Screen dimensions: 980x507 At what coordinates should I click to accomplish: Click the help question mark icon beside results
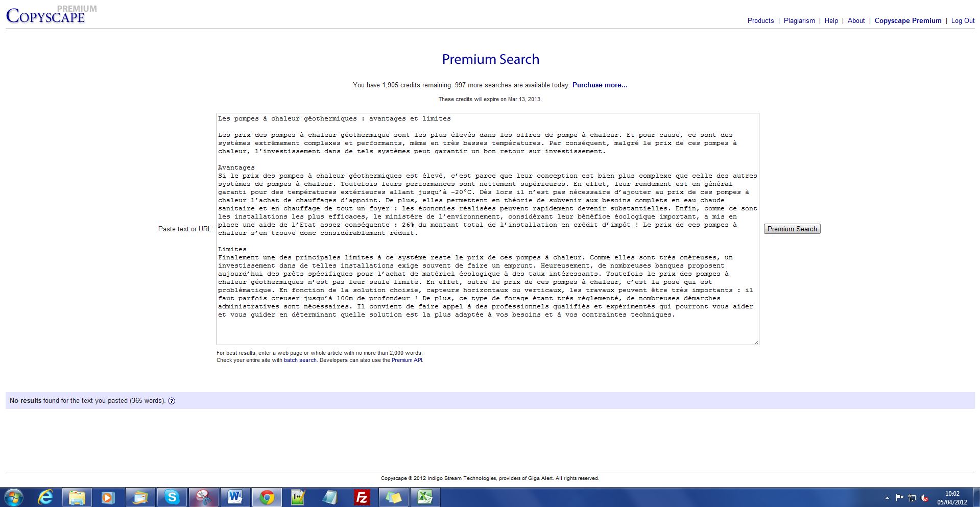(172, 401)
